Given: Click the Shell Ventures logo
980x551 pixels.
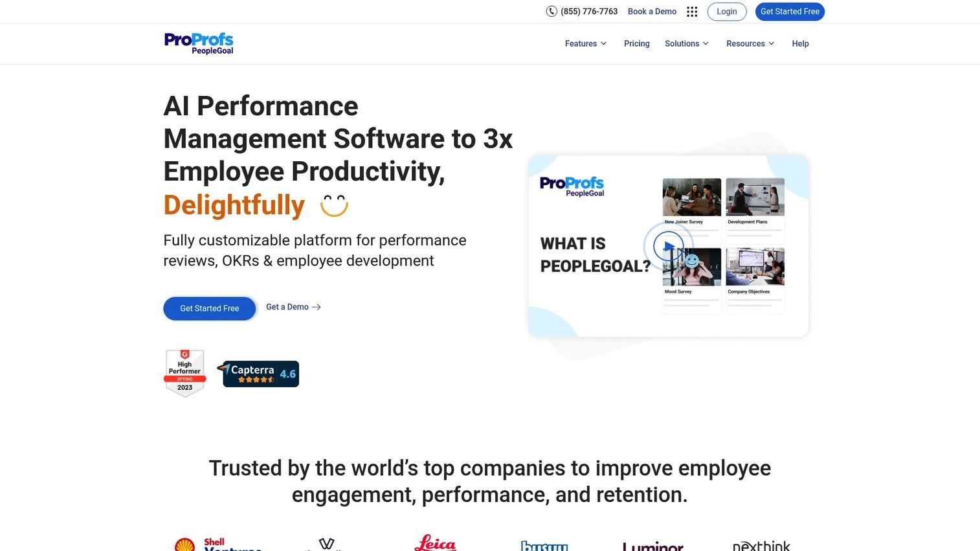Looking at the screenshot, I should [x=217, y=545].
